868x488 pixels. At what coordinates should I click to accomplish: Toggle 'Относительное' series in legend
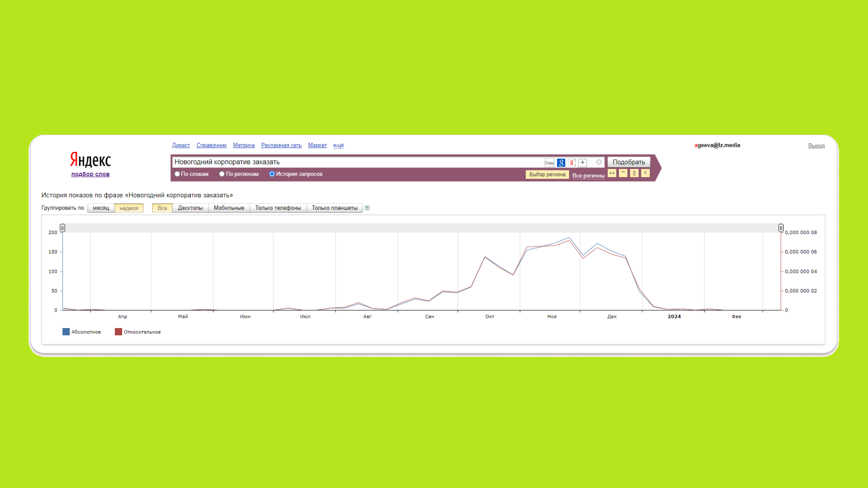[138, 332]
